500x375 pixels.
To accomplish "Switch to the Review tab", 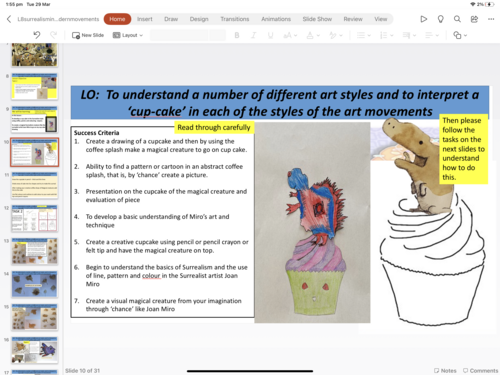I will click(x=353, y=19).
